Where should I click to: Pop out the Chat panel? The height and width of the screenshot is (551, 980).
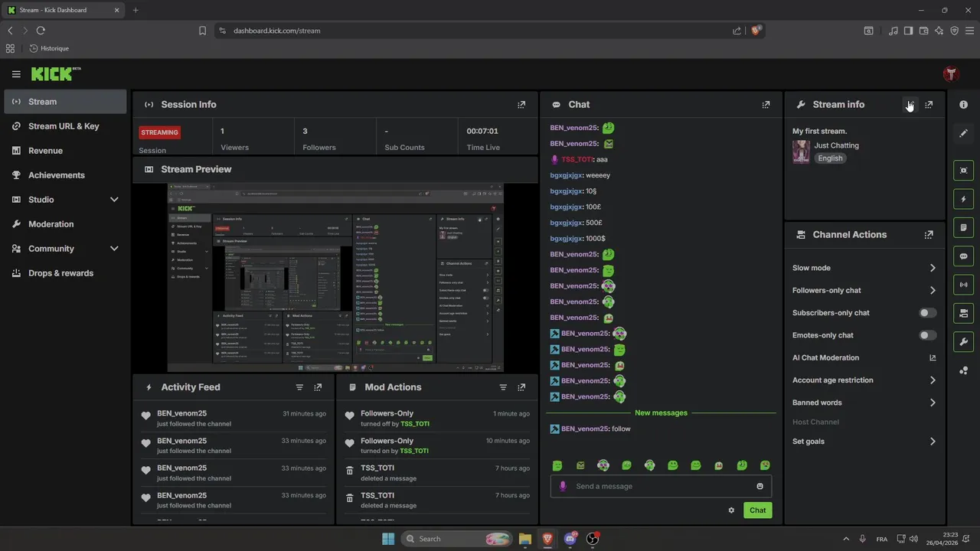tap(766, 105)
